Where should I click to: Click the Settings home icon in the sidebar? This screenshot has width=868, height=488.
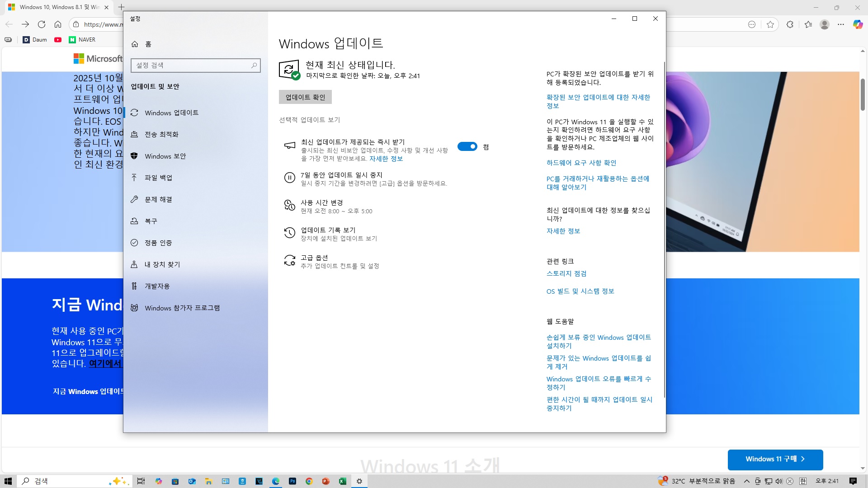[x=135, y=44]
